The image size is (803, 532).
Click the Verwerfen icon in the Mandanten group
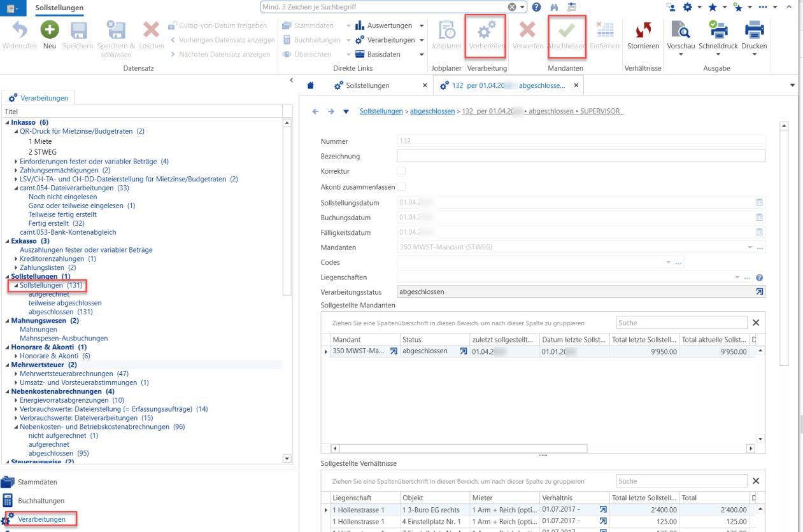[527, 30]
